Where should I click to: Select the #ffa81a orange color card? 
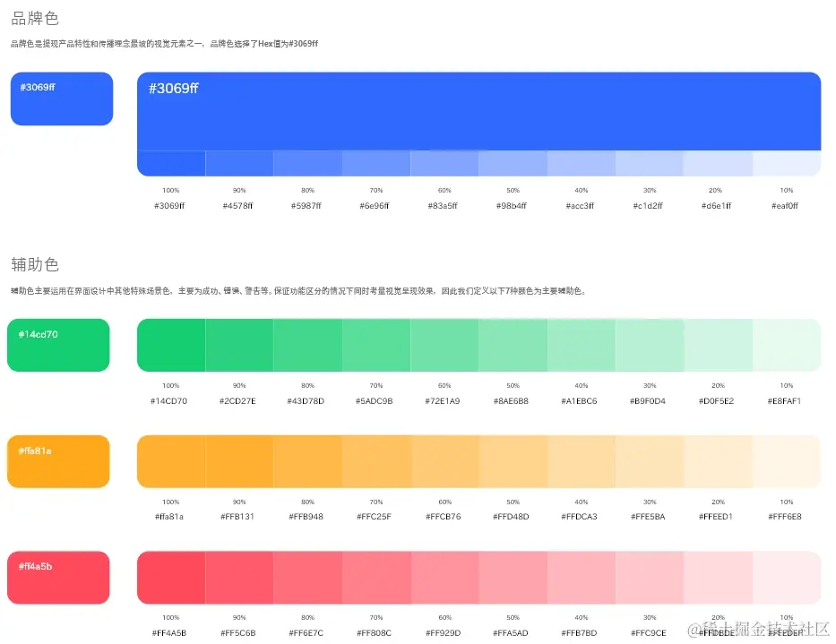point(58,461)
